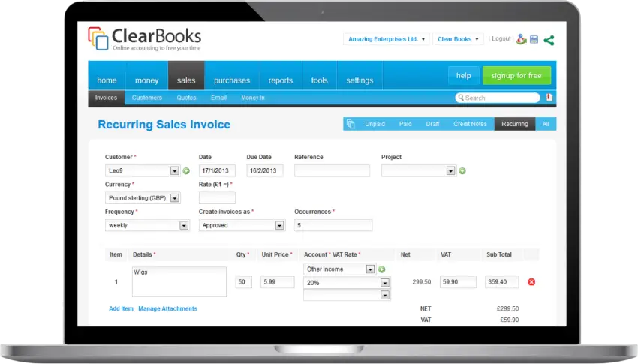
Task: Click the save disk icon in header
Action: click(534, 40)
